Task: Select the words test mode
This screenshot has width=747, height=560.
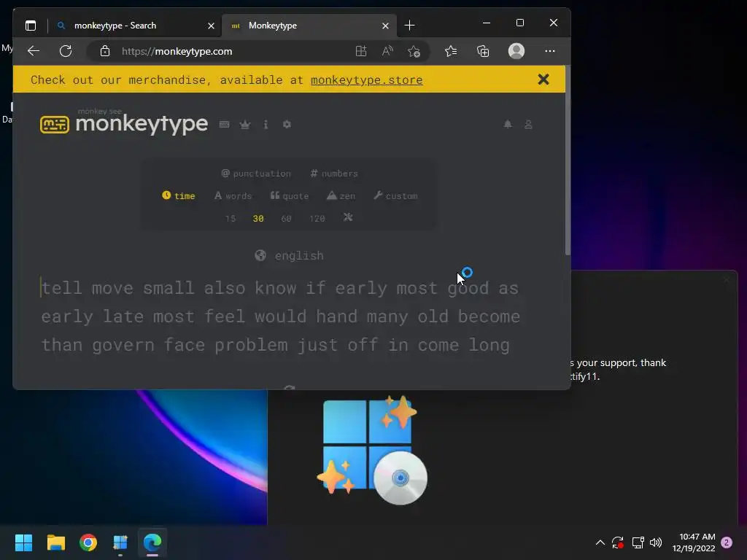Action: click(233, 195)
